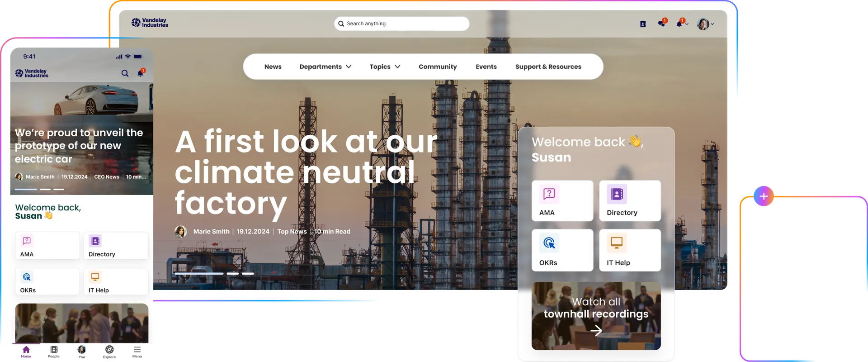Open notifications bell in desktop header
This screenshot has width=868, height=362.
(679, 24)
